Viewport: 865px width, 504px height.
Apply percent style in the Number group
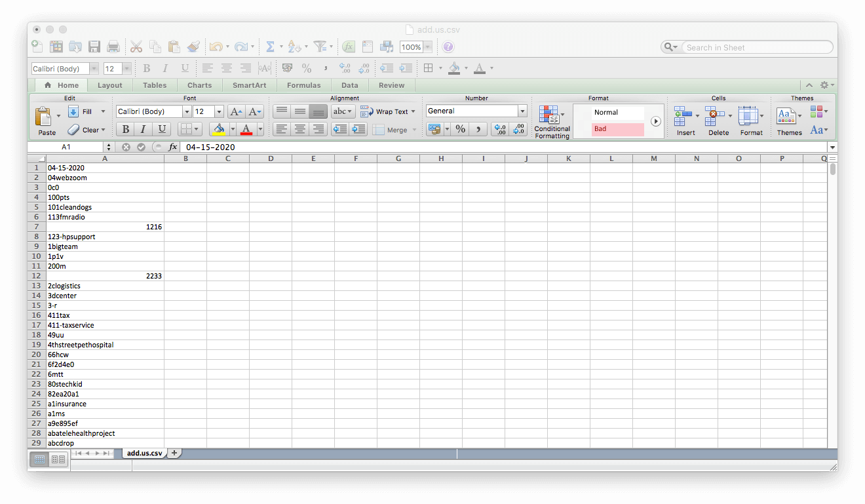pos(461,129)
